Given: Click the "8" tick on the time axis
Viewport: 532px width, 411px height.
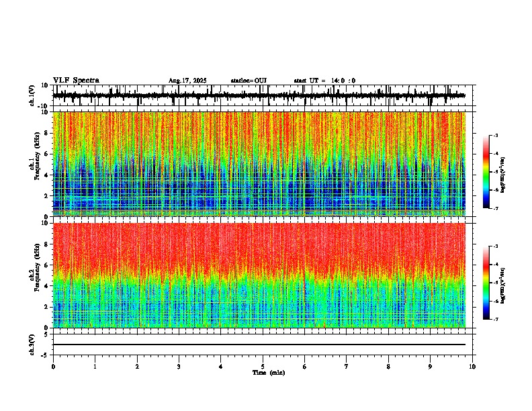Looking at the screenshot, I should pos(388,367).
